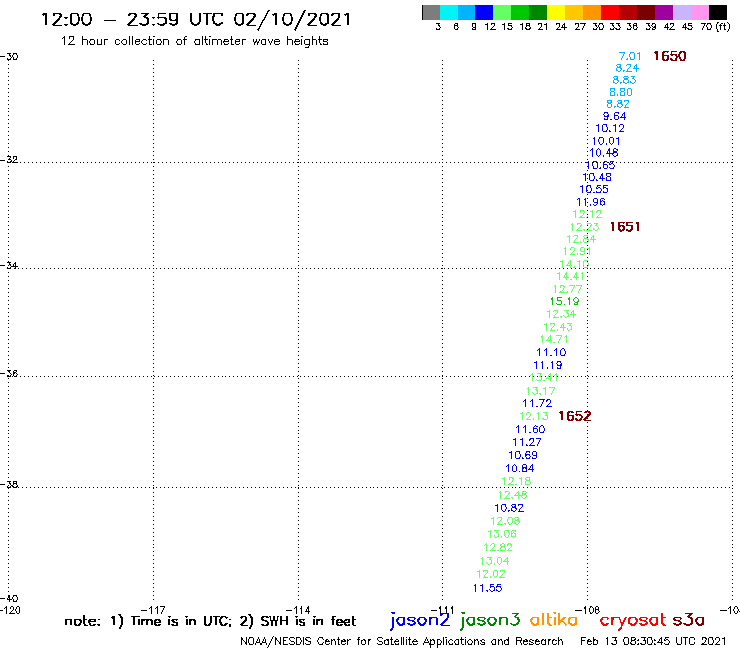
Task: Click the wave height value '12.91'
Action: click(x=578, y=251)
